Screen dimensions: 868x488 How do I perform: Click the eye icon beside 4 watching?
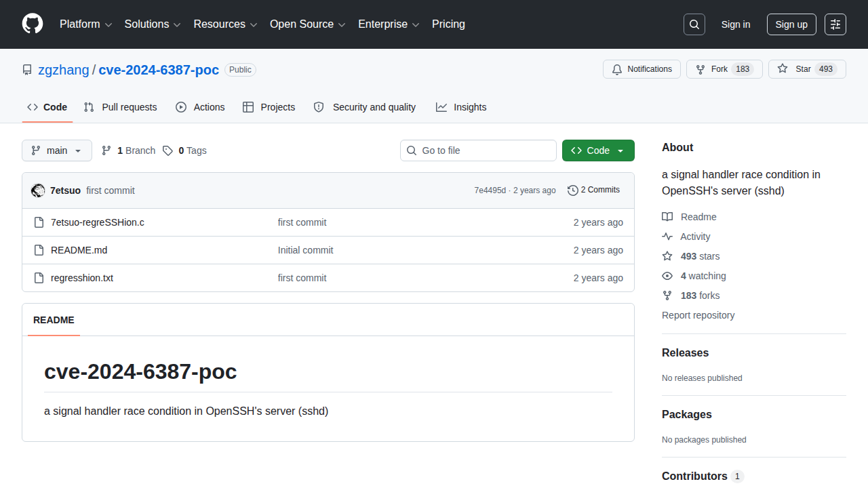667,276
